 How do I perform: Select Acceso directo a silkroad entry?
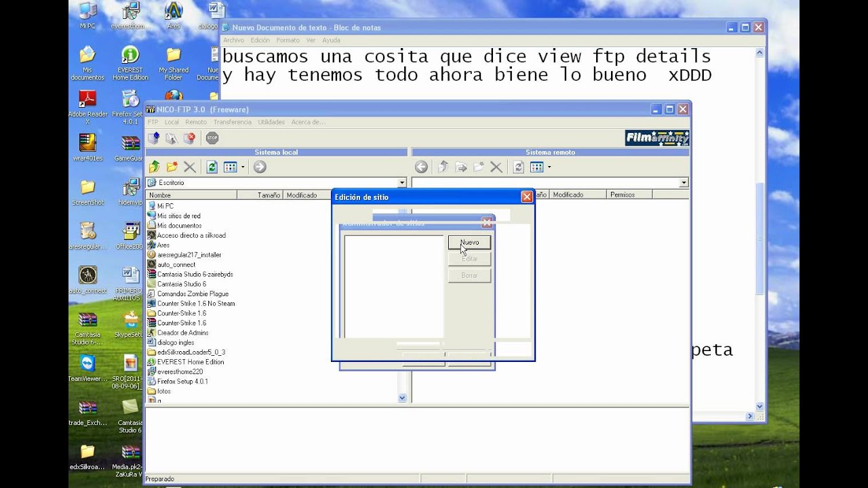[x=191, y=235]
